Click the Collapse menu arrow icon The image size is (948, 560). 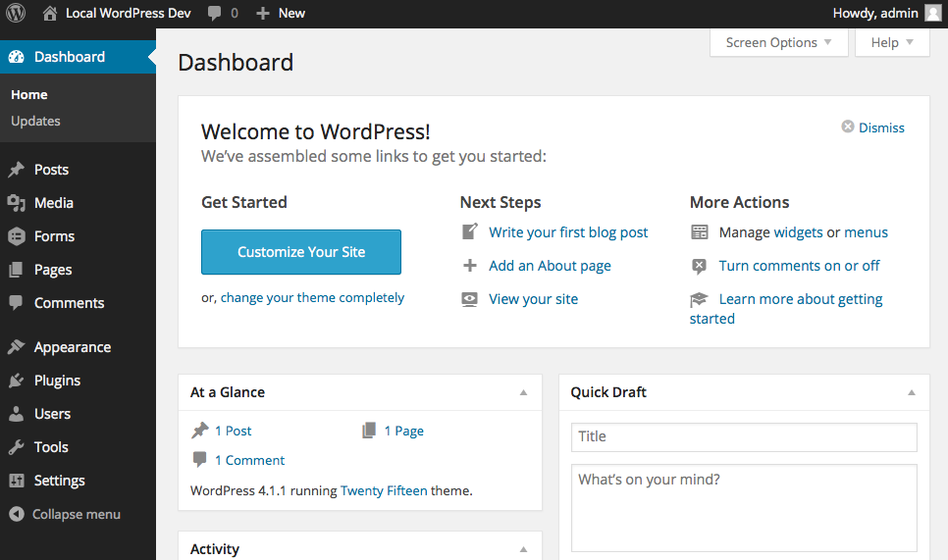(17, 514)
